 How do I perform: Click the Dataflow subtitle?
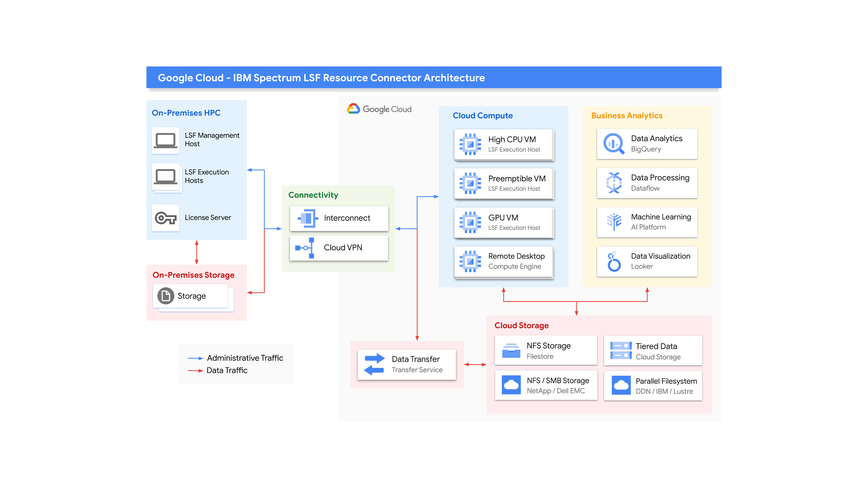645,188
